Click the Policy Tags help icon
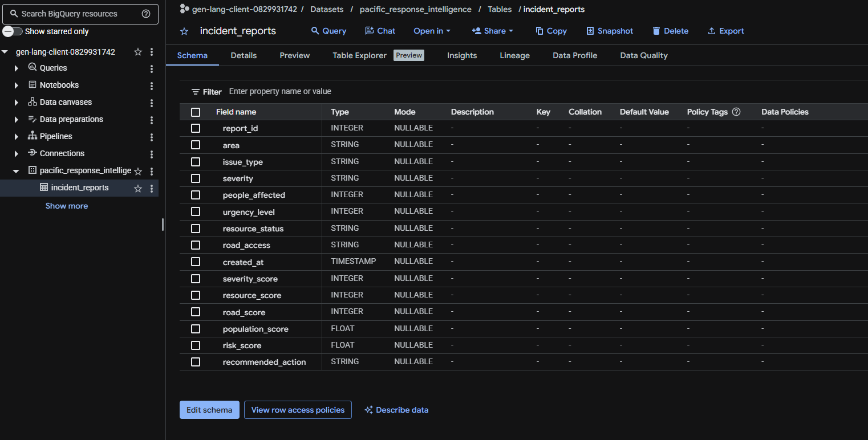 [x=736, y=112]
